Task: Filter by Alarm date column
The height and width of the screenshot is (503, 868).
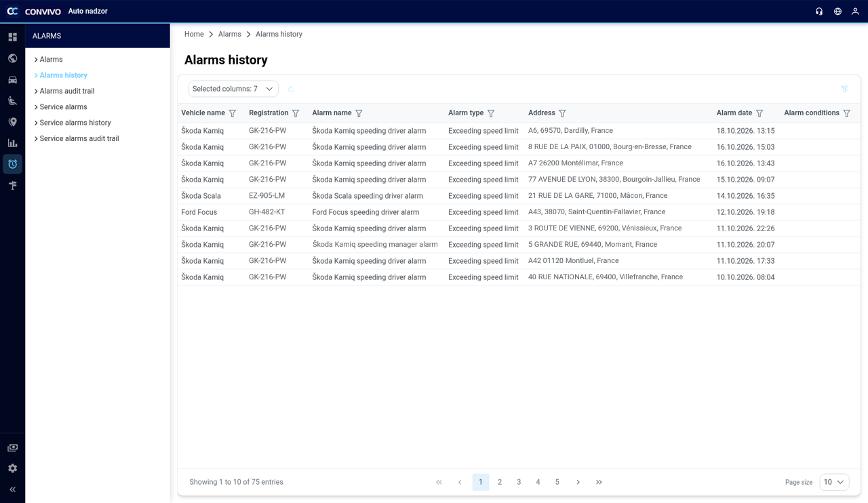Action: [x=759, y=113]
